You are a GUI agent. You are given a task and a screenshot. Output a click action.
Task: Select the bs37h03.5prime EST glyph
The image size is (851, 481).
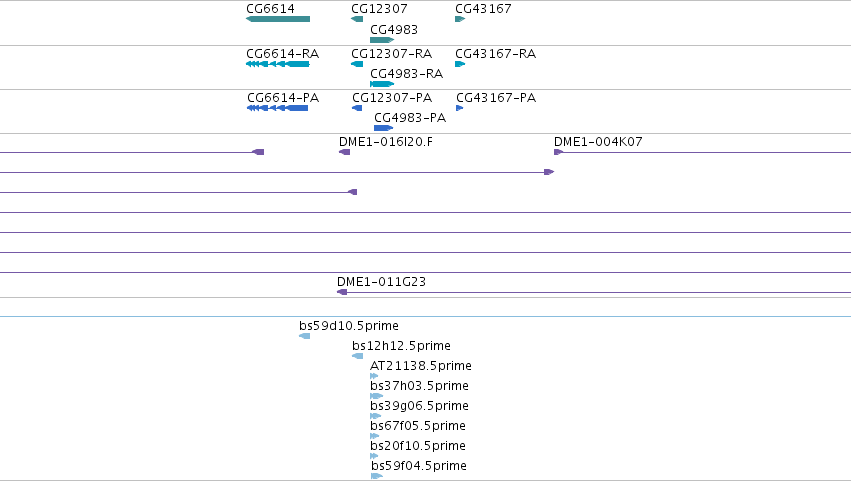click(x=377, y=396)
